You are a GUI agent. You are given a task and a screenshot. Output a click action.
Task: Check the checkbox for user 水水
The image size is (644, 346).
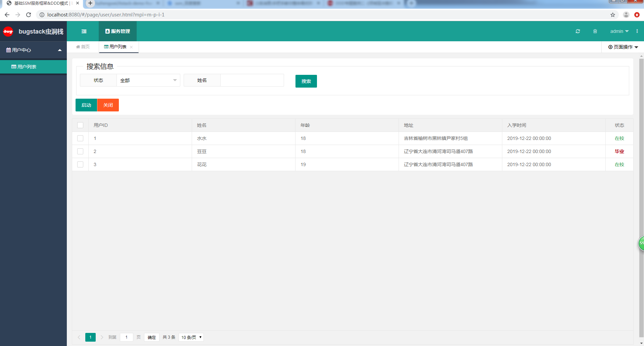(80, 138)
